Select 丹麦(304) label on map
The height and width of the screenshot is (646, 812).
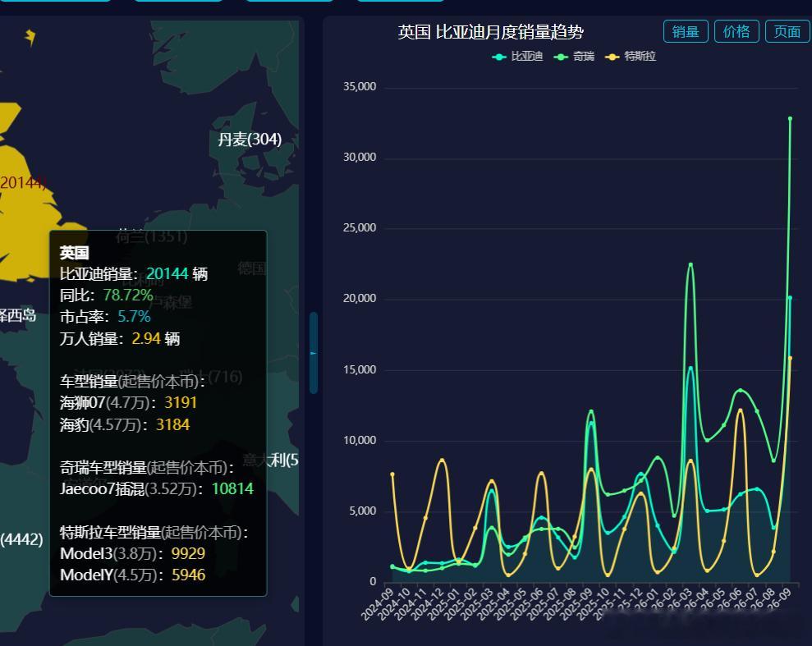pos(250,140)
